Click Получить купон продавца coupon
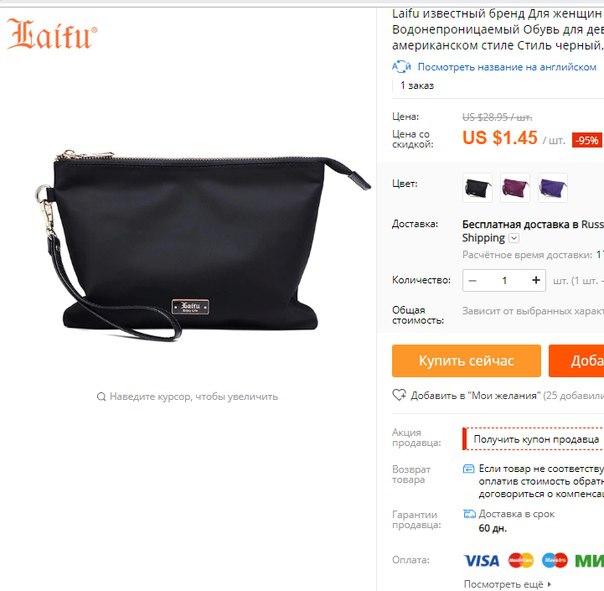The height and width of the screenshot is (591, 604). [x=536, y=439]
